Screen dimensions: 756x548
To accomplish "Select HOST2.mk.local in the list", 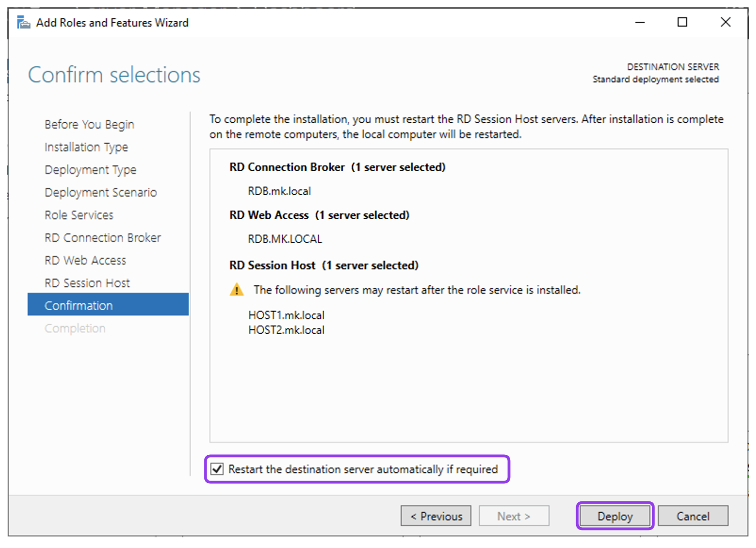I will 286,330.
